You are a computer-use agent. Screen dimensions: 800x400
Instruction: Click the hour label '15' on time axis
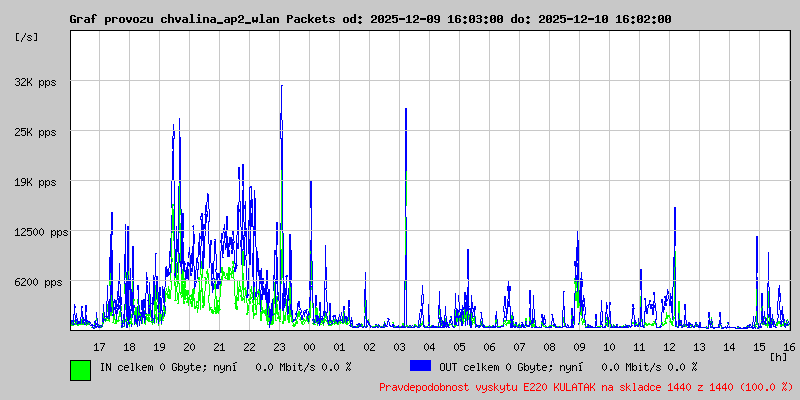(760, 347)
